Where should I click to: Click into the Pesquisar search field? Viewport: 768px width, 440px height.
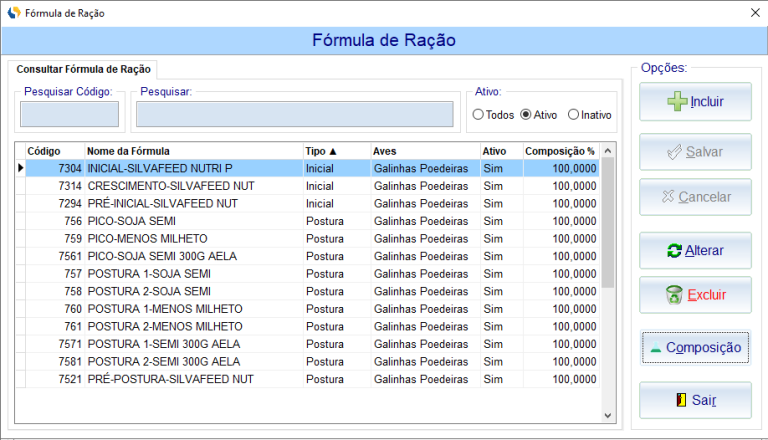click(x=294, y=114)
